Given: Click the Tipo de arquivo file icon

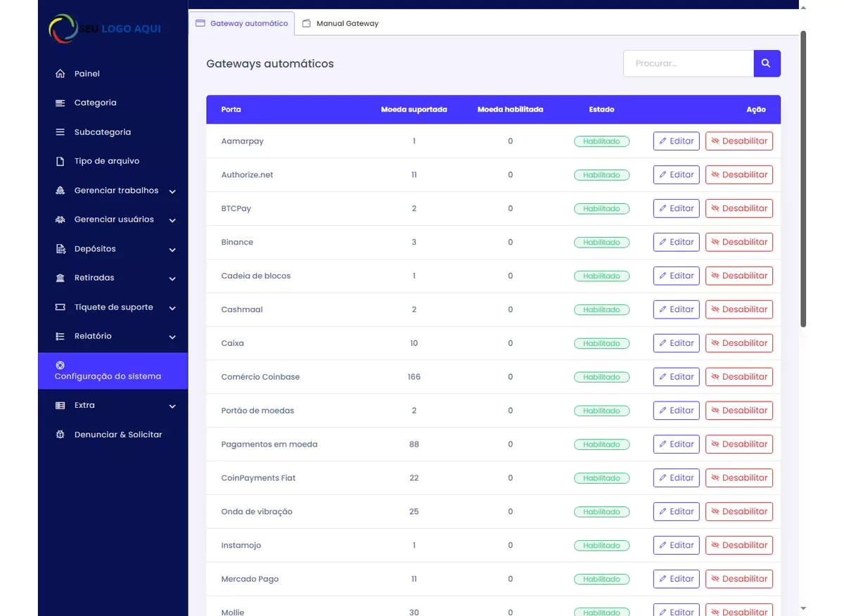Looking at the screenshot, I should [60, 161].
